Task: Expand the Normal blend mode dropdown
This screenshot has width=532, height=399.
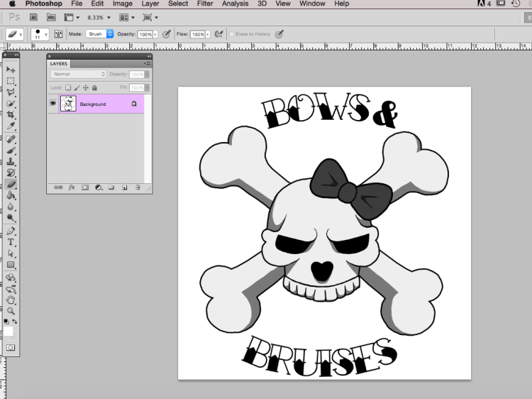Action: coord(78,74)
